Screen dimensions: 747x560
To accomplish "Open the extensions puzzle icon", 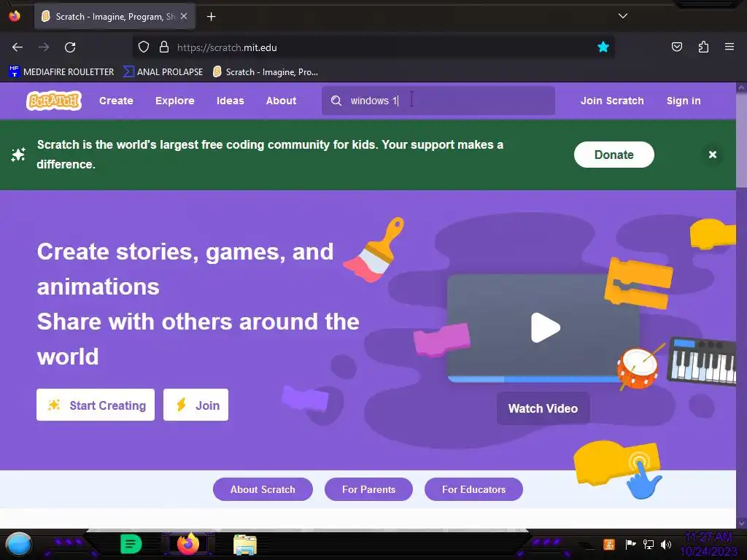I will (x=703, y=47).
